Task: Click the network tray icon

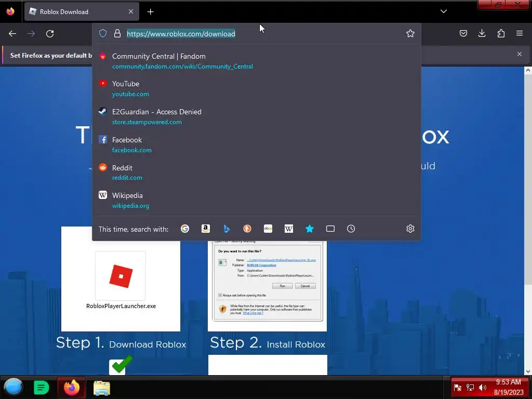Action: tap(470, 388)
